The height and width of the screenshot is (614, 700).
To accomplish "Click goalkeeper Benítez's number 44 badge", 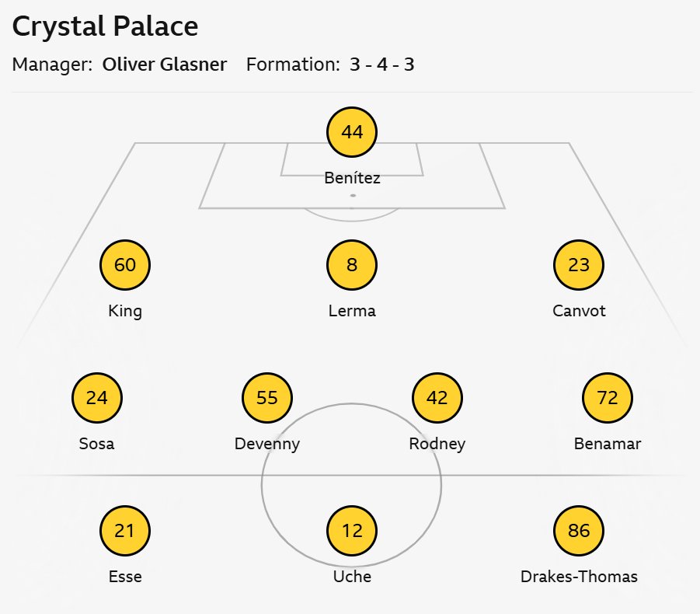I will (x=352, y=132).
